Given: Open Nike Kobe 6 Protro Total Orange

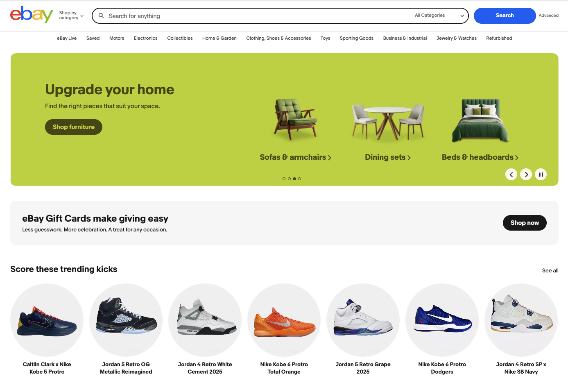Looking at the screenshot, I should (284, 329).
